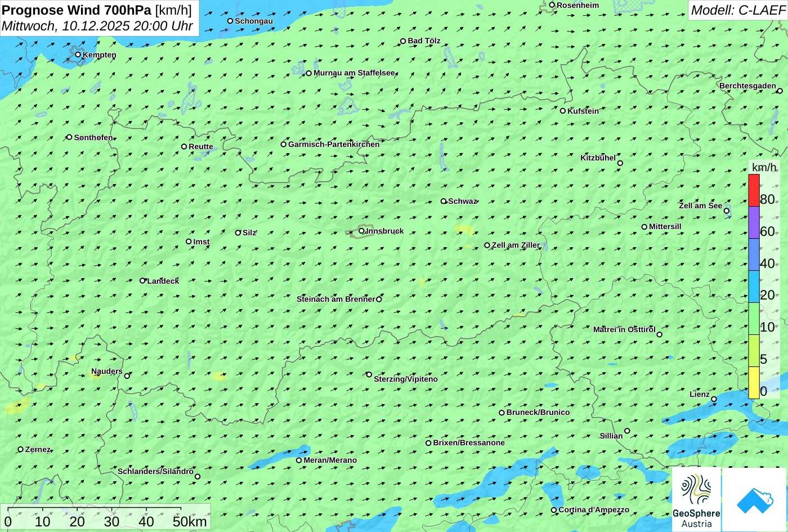Click the 'Modell: C-LAEF' label
Viewport: 788px width, 532px height.
738,10
